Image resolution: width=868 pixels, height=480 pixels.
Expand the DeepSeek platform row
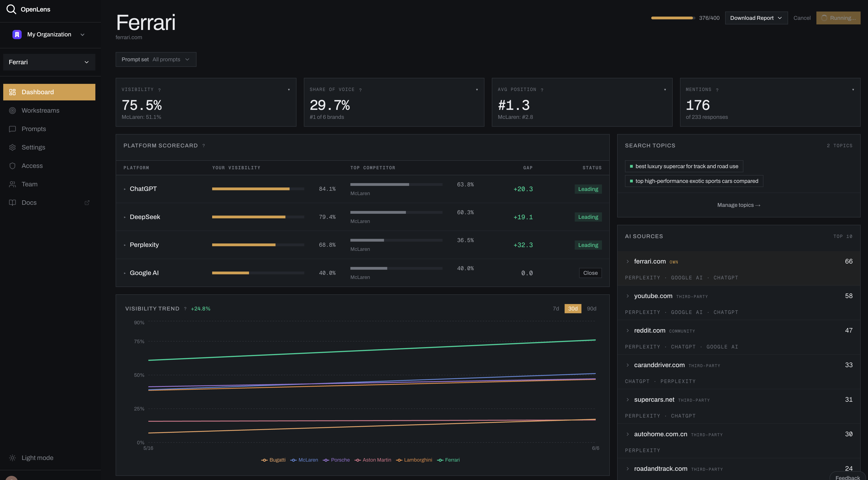click(x=125, y=217)
